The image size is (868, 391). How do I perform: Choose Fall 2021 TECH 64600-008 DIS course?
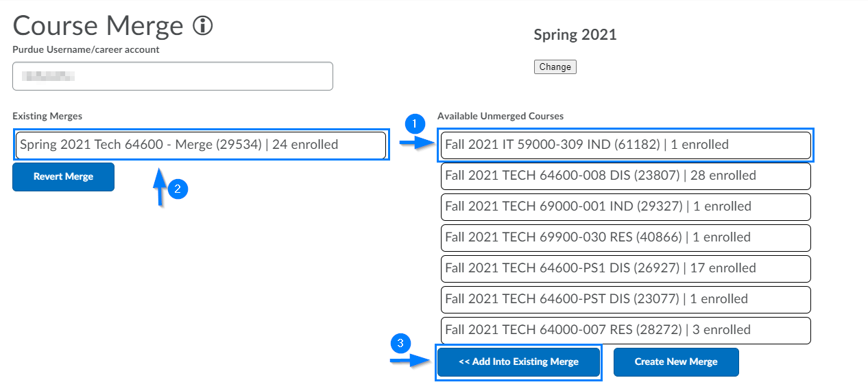click(x=625, y=176)
